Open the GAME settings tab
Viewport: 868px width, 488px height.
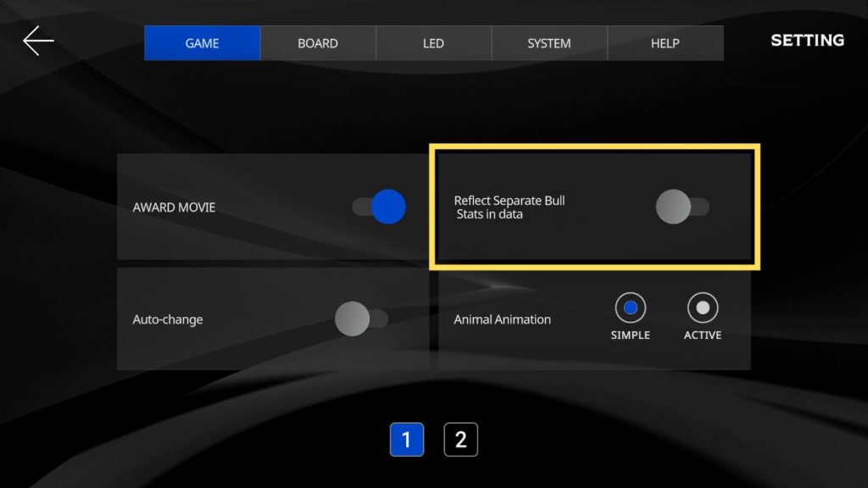(x=202, y=43)
